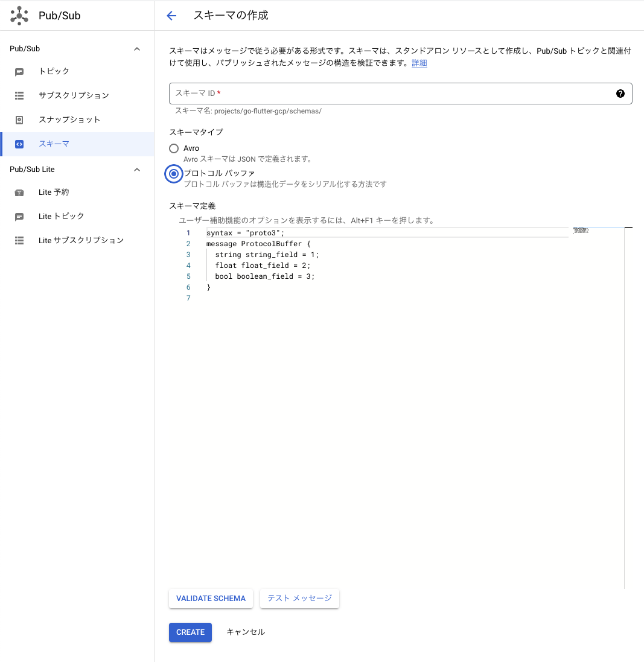Click line message ProtocolBuffer {
The height and width of the screenshot is (662, 644).
coord(258,244)
